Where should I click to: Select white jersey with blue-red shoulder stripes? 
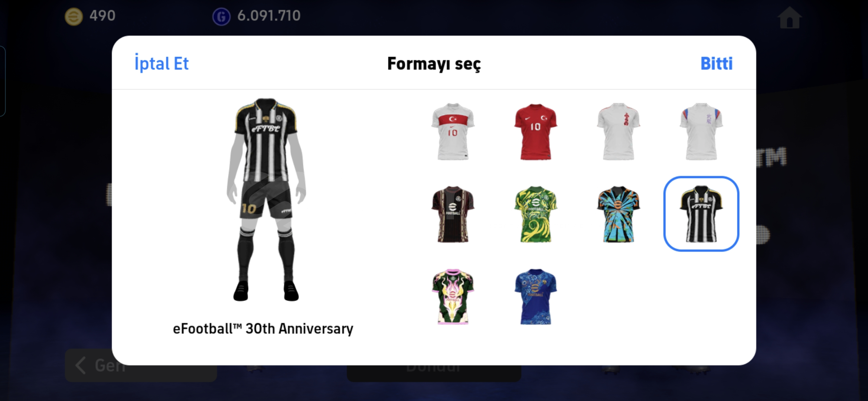click(x=701, y=131)
